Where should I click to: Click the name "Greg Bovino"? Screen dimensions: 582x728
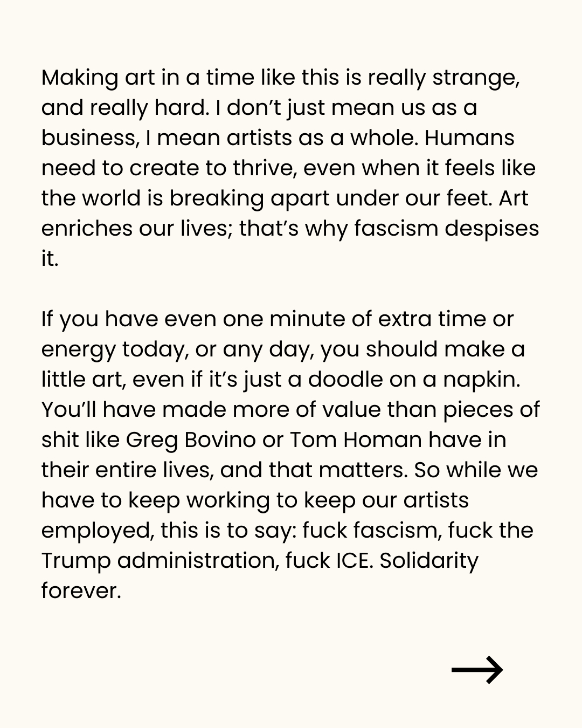[x=191, y=441]
